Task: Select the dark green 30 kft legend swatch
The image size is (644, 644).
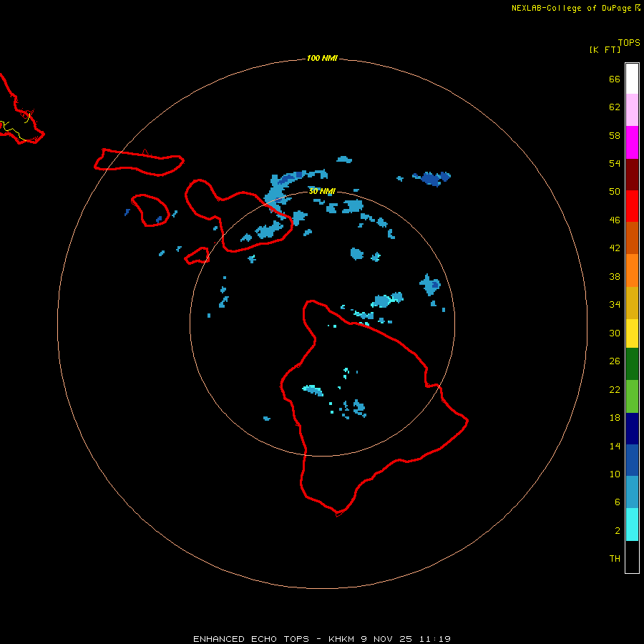Action: click(x=632, y=364)
